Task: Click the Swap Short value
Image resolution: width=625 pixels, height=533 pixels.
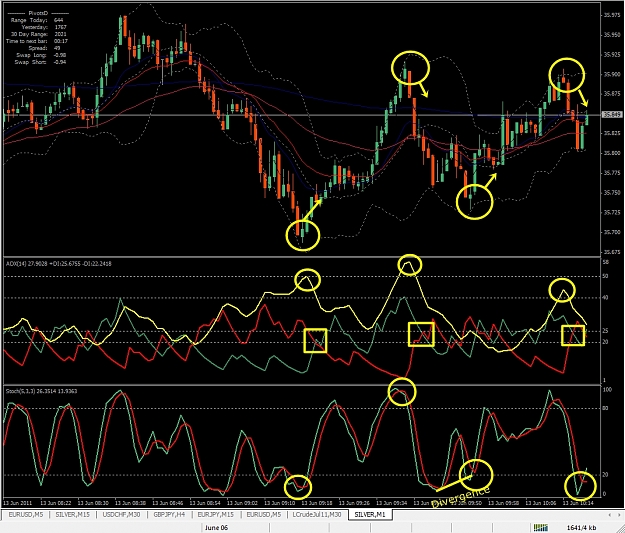Action: pos(60,62)
